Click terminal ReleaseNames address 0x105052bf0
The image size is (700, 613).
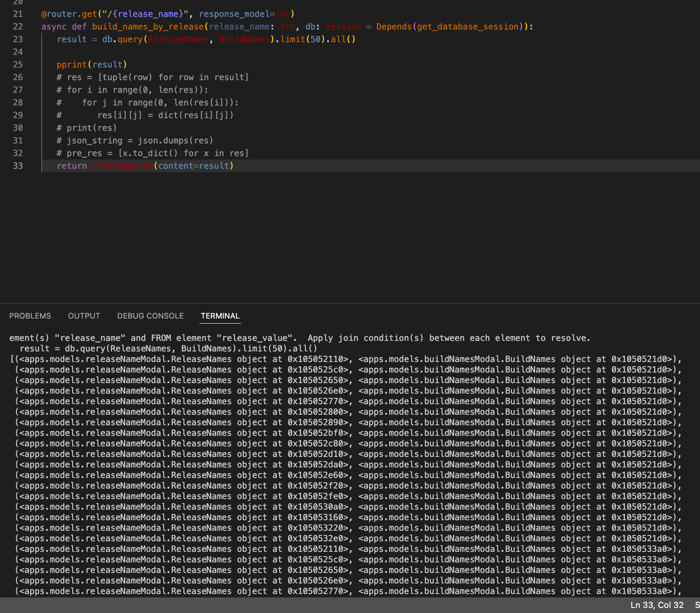(318, 433)
